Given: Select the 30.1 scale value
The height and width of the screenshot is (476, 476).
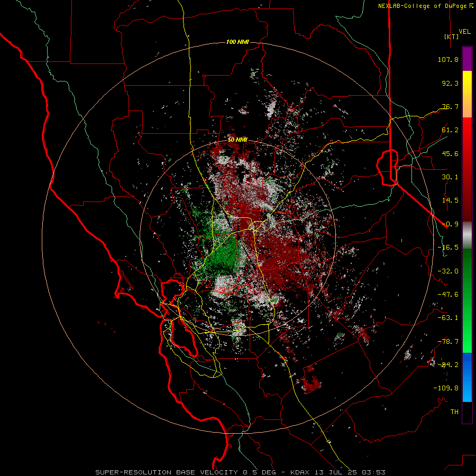Looking at the screenshot, I should [450, 177].
